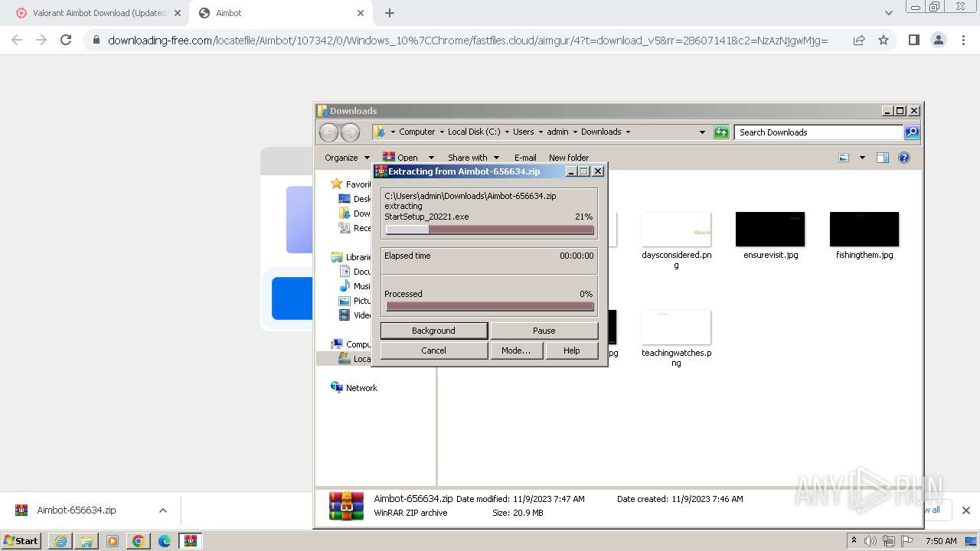Launch Internet Explorer from the taskbar
The height and width of the screenshot is (551, 980).
60,541
